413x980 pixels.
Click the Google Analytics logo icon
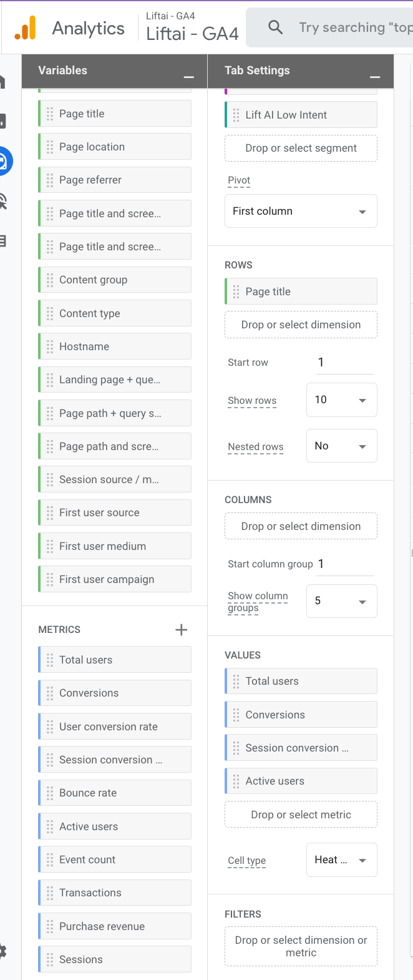click(x=25, y=28)
